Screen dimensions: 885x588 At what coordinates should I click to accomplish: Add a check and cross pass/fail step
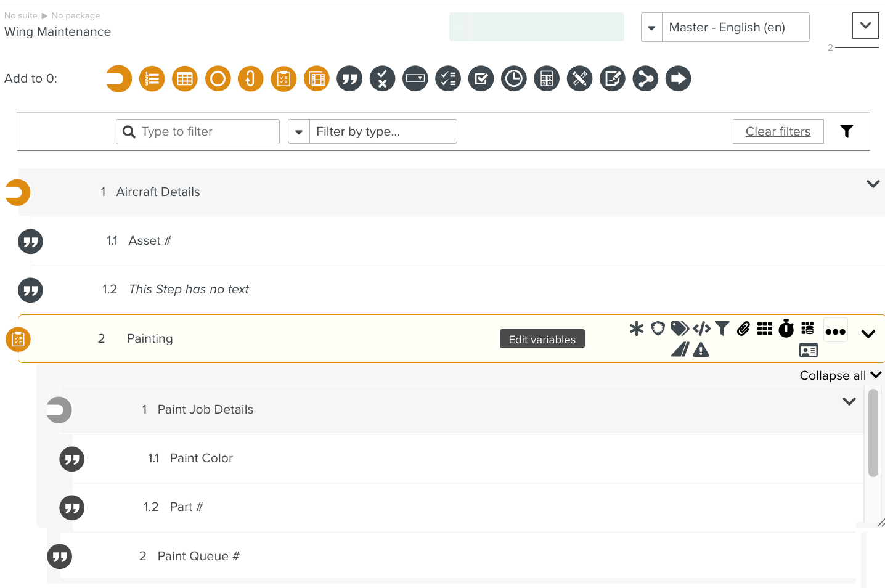(382, 79)
